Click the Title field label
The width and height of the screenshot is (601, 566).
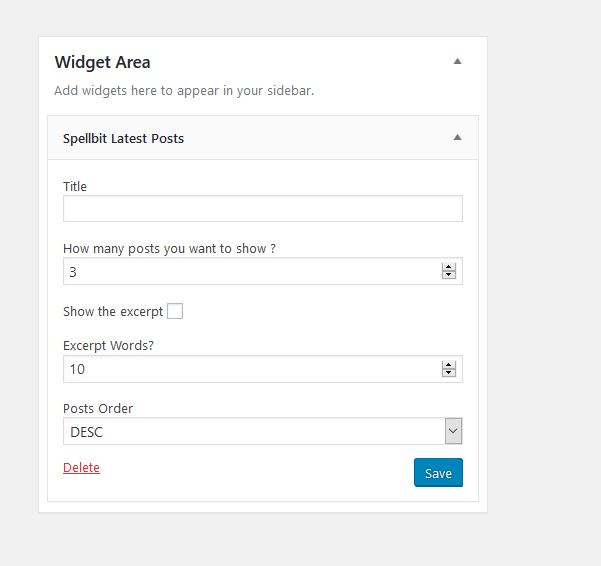point(75,187)
